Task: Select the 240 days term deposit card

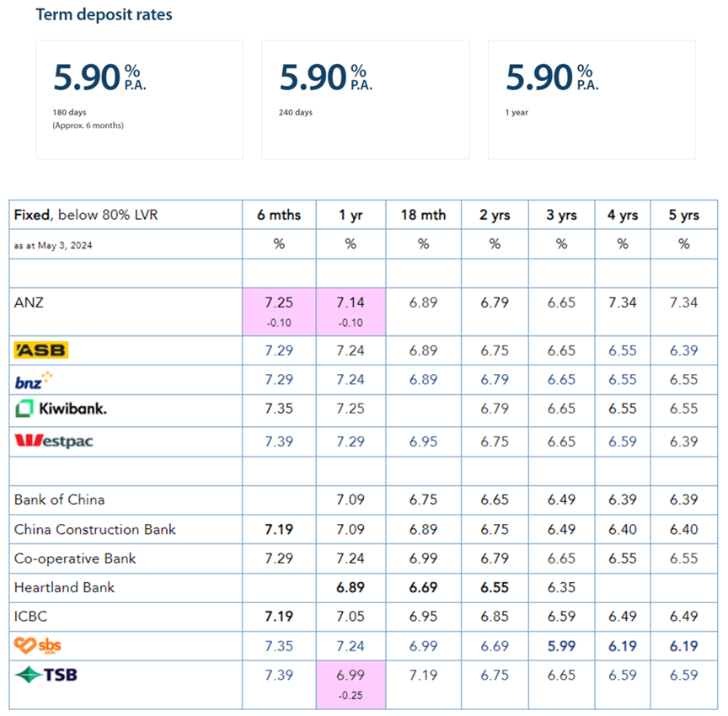Action: tap(366, 99)
